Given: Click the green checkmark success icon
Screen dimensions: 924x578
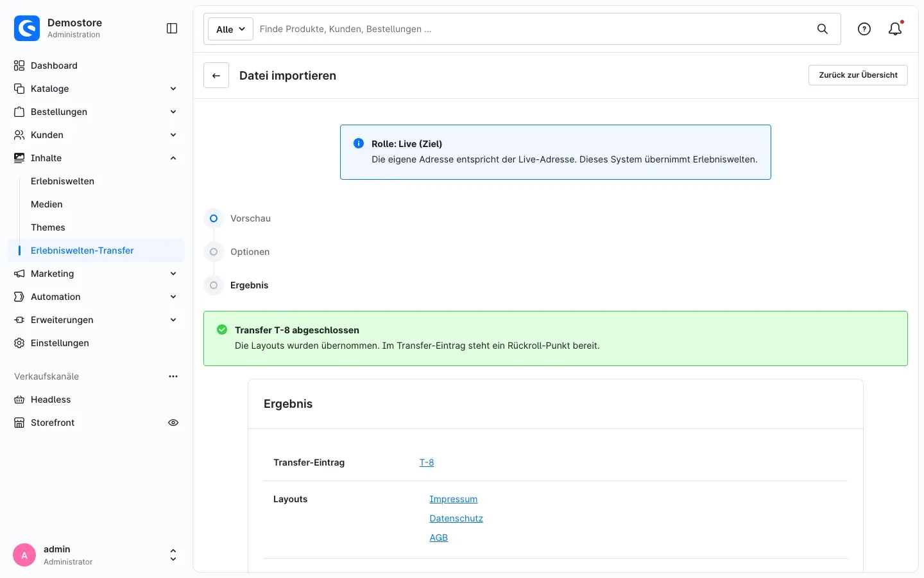Looking at the screenshot, I should point(222,329).
